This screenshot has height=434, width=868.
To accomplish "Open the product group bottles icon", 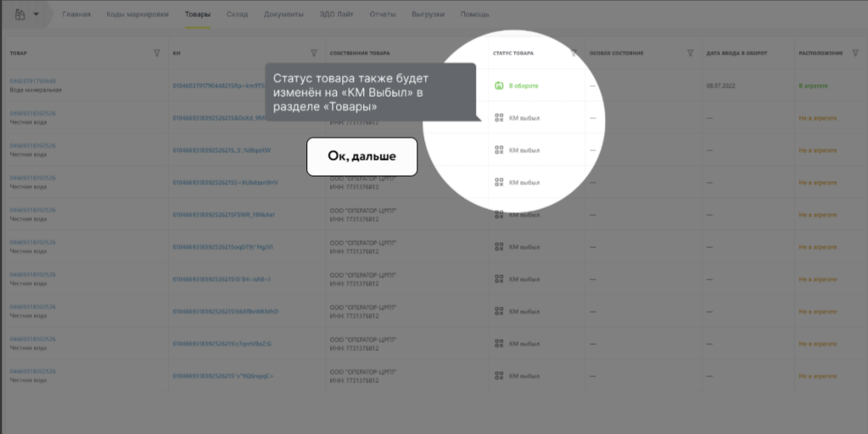I will 20,14.
